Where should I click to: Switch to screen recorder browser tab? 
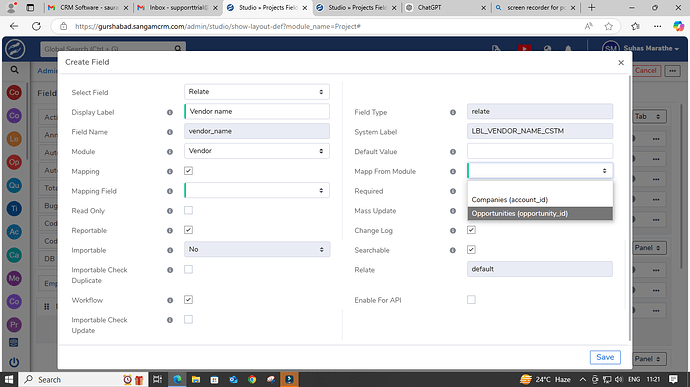click(535, 7)
